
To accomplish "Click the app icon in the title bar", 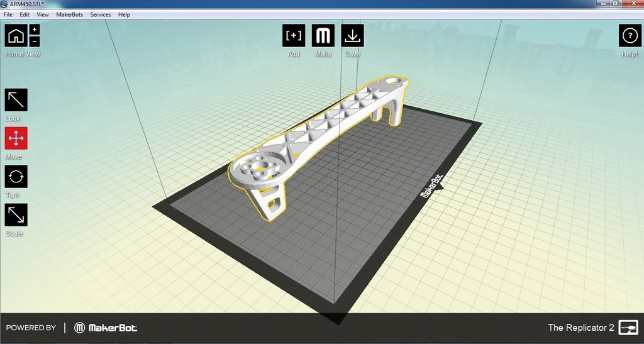I will [4, 4].
